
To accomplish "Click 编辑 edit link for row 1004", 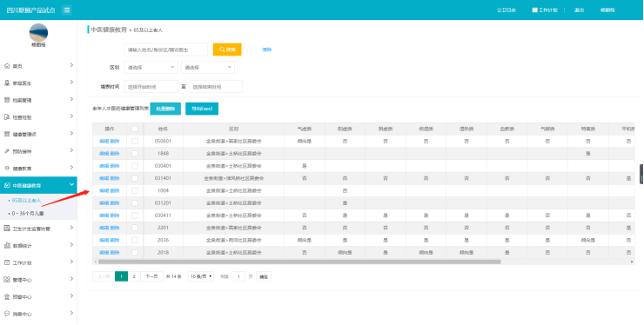I will (x=104, y=191).
